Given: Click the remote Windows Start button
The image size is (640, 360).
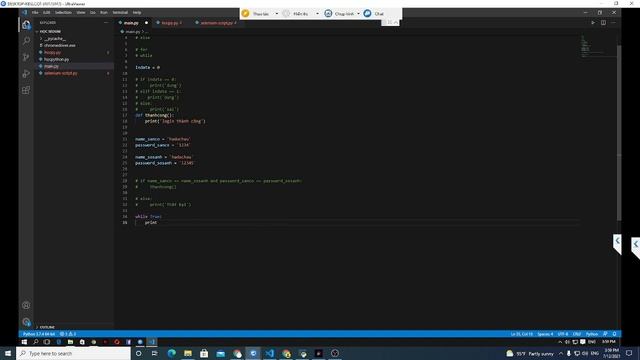Looking at the screenshot, I should click(x=24, y=342).
